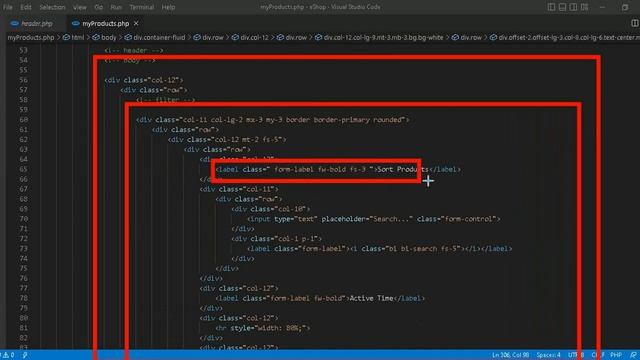Click myProducts.php breadcrumb
The height and width of the screenshot is (360, 640).
(x=31, y=38)
